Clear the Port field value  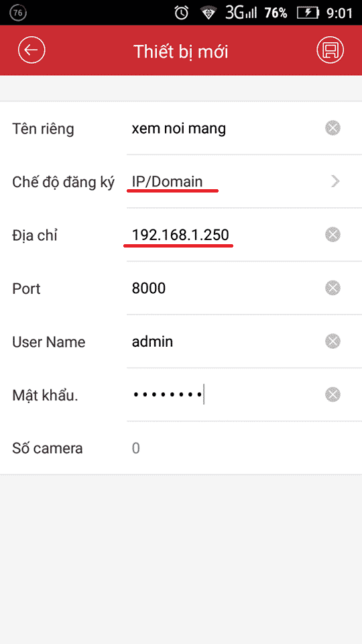click(x=333, y=288)
